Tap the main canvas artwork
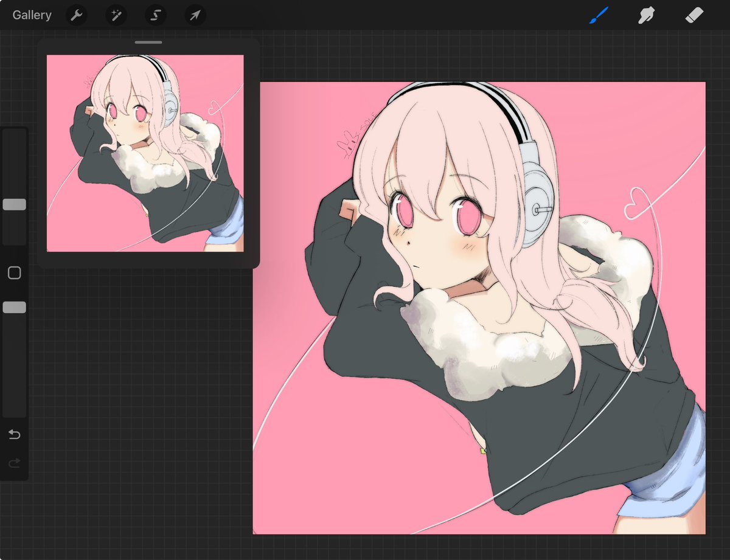This screenshot has width=730, height=560. click(479, 308)
